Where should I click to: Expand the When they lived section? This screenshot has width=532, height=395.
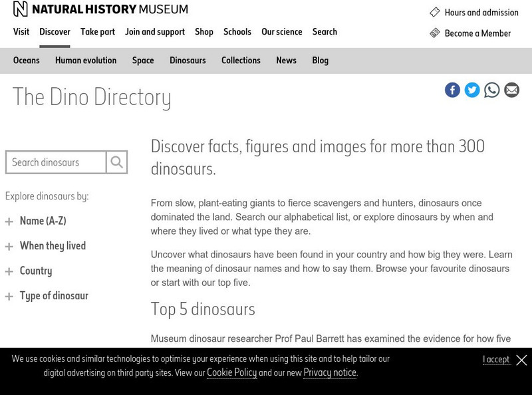[9, 247]
